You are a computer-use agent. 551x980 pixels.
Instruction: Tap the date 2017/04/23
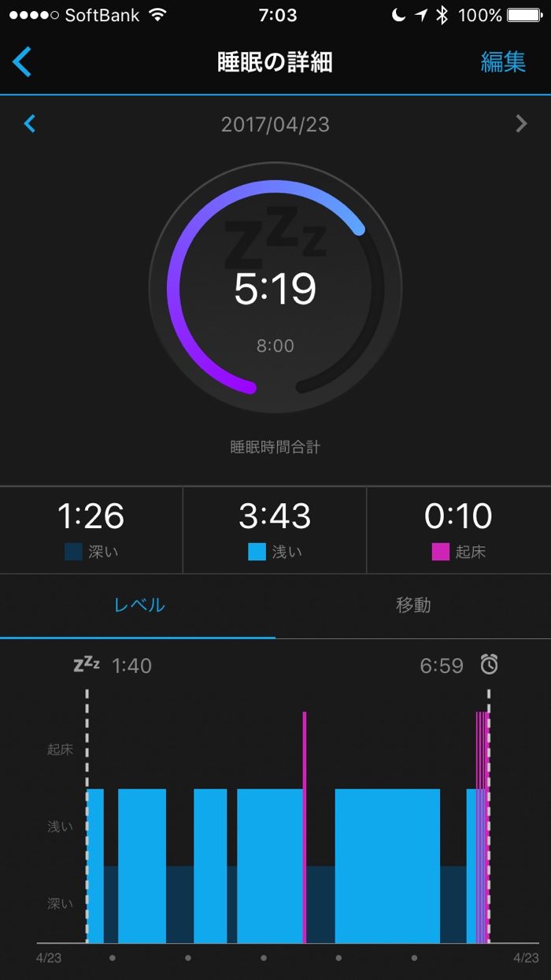point(275,124)
